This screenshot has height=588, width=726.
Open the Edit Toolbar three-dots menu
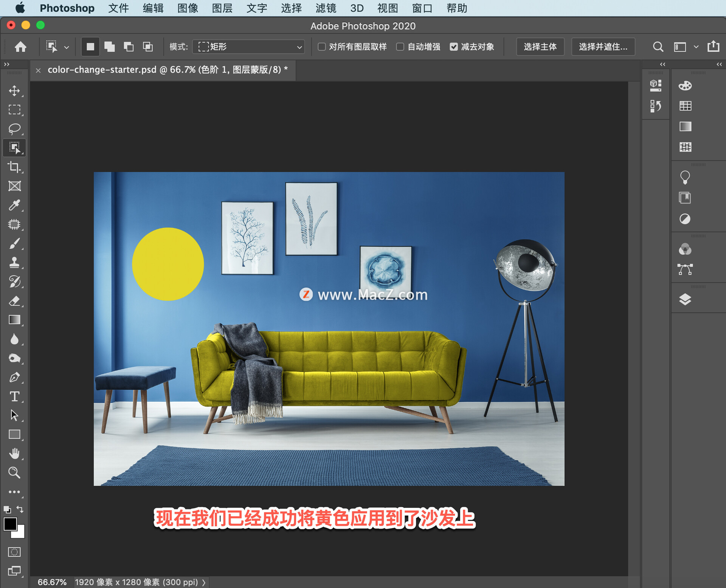tap(14, 492)
